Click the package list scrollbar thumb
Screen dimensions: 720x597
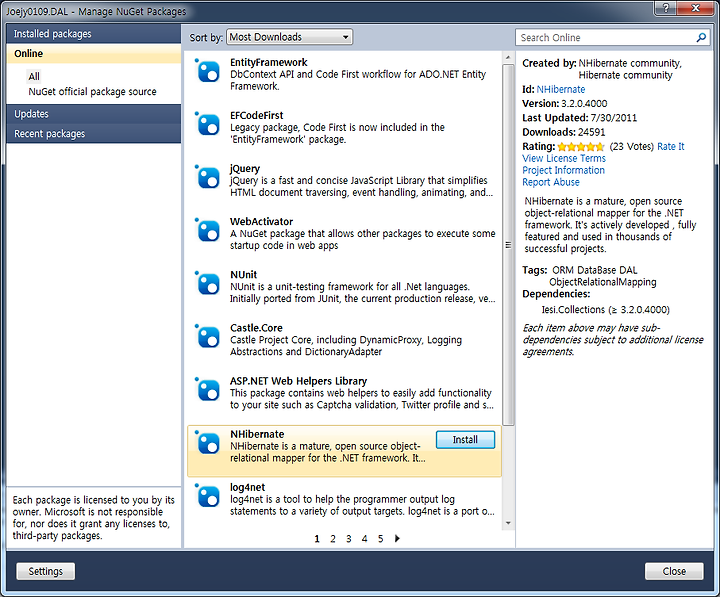(508, 245)
